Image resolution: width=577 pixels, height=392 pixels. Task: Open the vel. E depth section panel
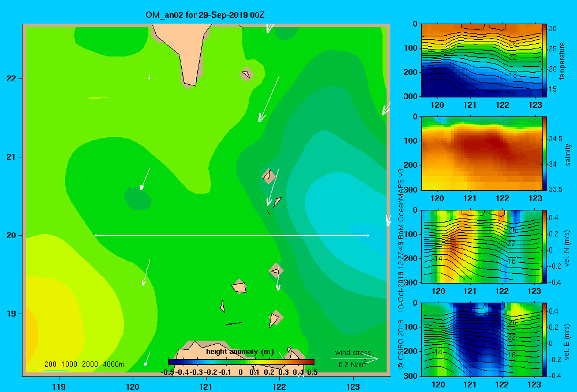click(x=481, y=339)
